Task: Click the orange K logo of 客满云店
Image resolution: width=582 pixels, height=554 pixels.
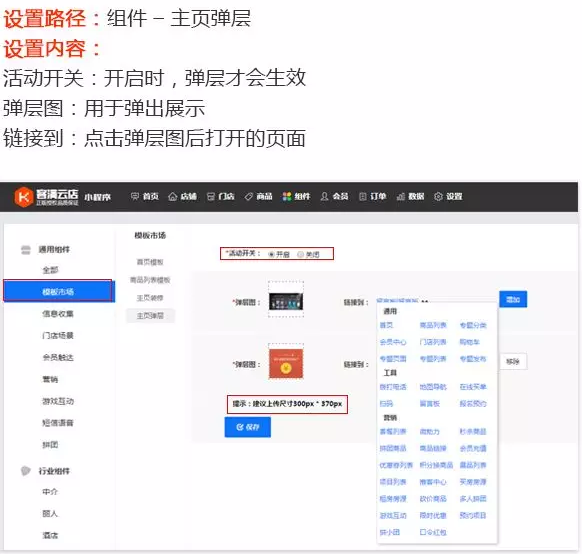Action: point(23,197)
